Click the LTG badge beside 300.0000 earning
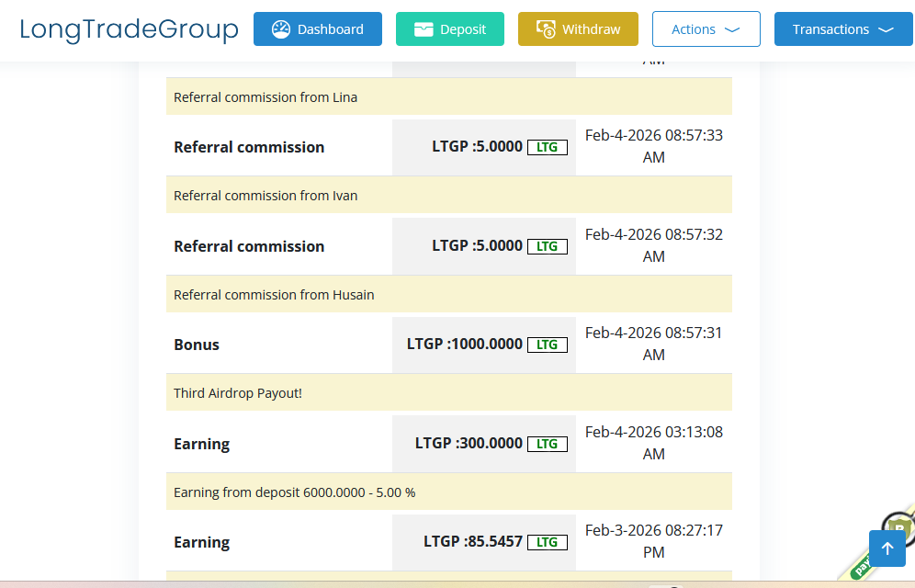Screen dimensions: 915x588 [547, 444]
